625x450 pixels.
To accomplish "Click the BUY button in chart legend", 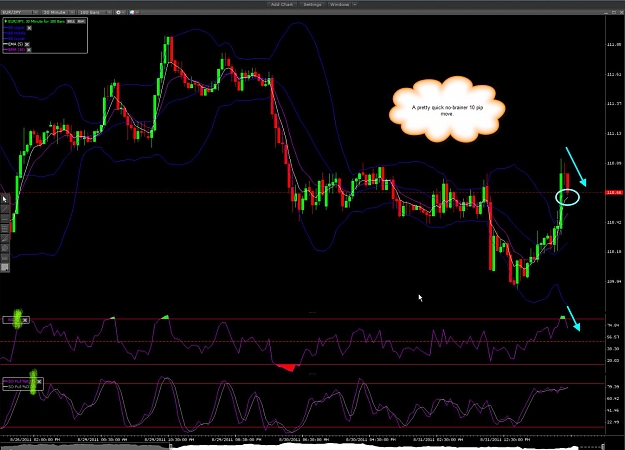I will 81,22.
